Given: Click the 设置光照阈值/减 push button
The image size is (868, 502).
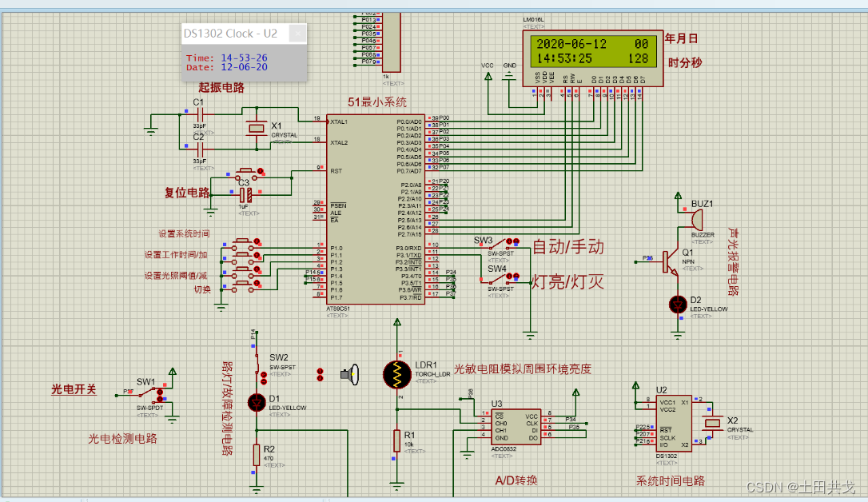Looking at the screenshot, I should pyautogui.click(x=242, y=272).
